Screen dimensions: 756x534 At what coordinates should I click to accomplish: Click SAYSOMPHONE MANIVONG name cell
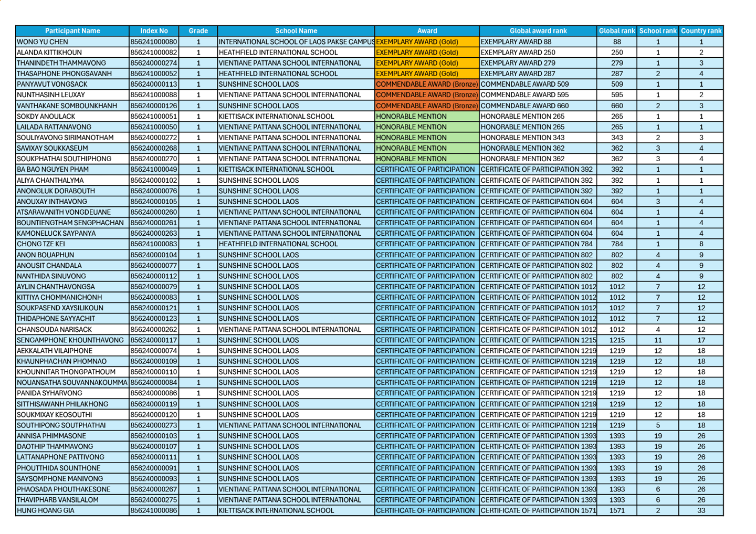click(x=72, y=478)
